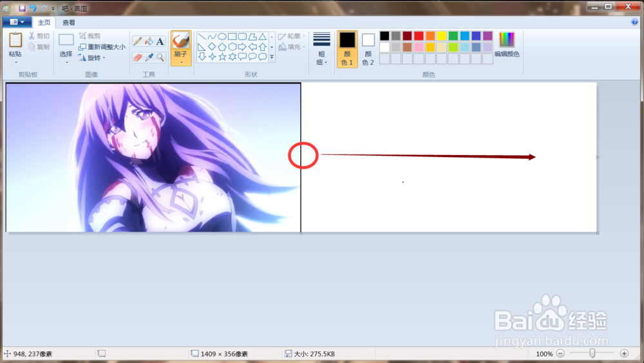This screenshot has height=363, width=644.
Task: Click the Brushes icon
Action: point(181,41)
